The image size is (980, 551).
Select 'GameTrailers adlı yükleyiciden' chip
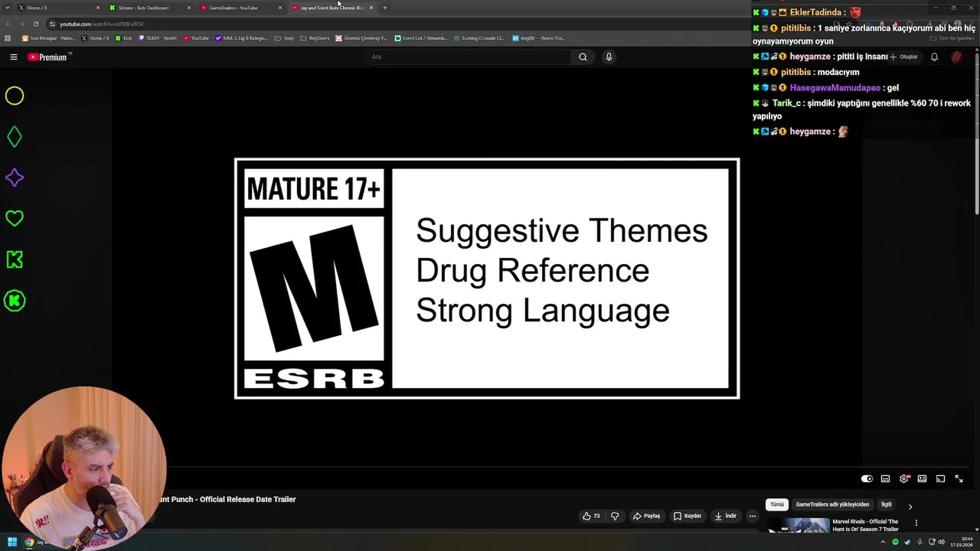point(832,505)
